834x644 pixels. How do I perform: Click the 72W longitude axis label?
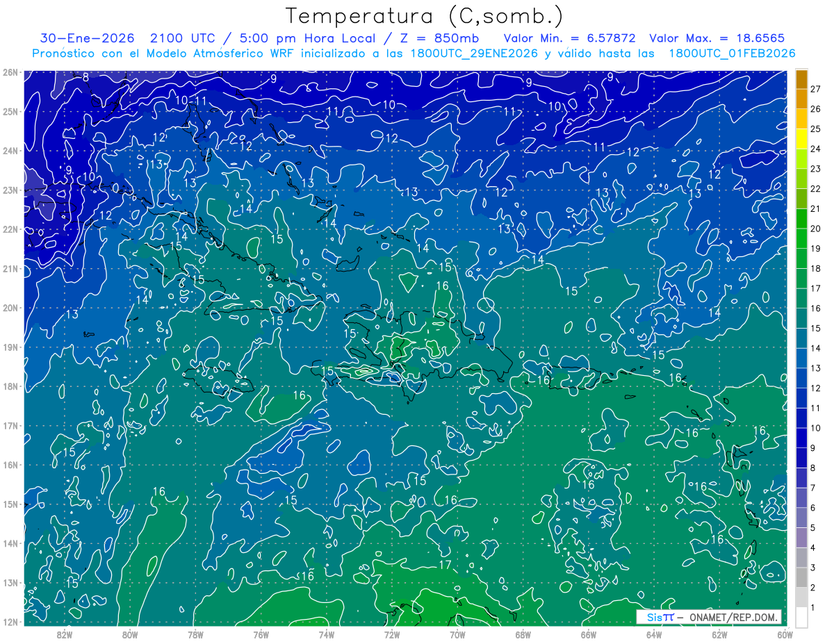pos(392,634)
